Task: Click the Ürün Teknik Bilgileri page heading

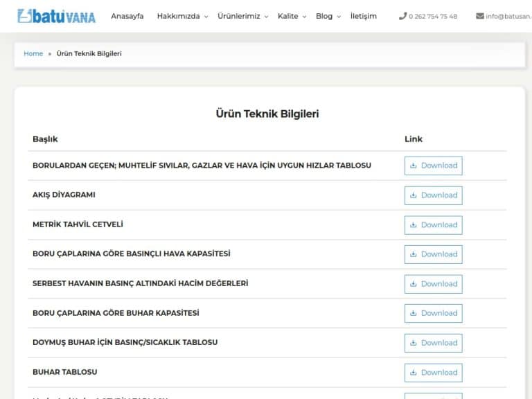Action: pyautogui.click(x=267, y=114)
